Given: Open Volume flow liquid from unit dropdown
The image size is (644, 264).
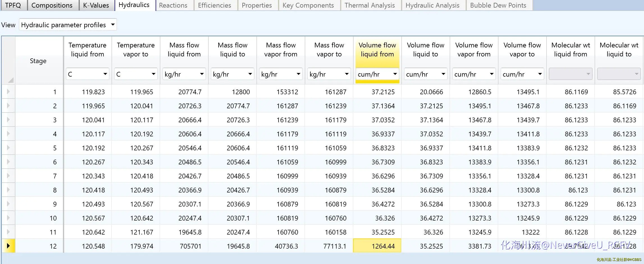Looking at the screenshot, I should [x=377, y=74].
